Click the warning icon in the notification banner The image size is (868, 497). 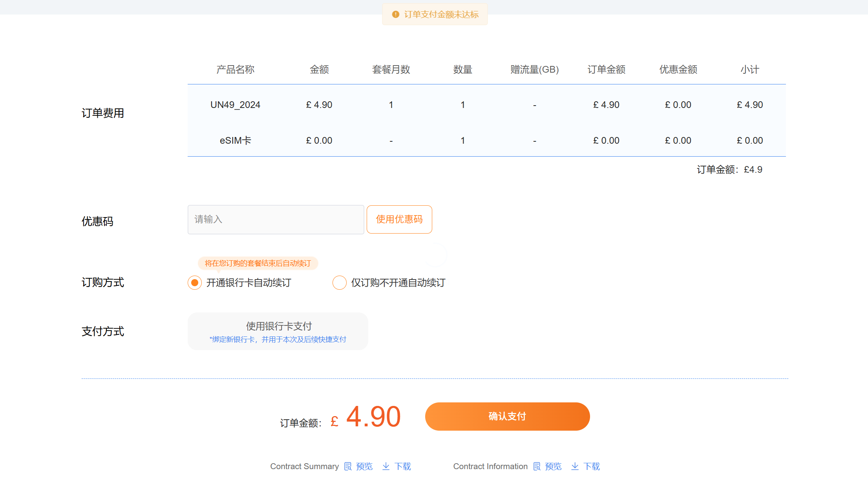(395, 15)
